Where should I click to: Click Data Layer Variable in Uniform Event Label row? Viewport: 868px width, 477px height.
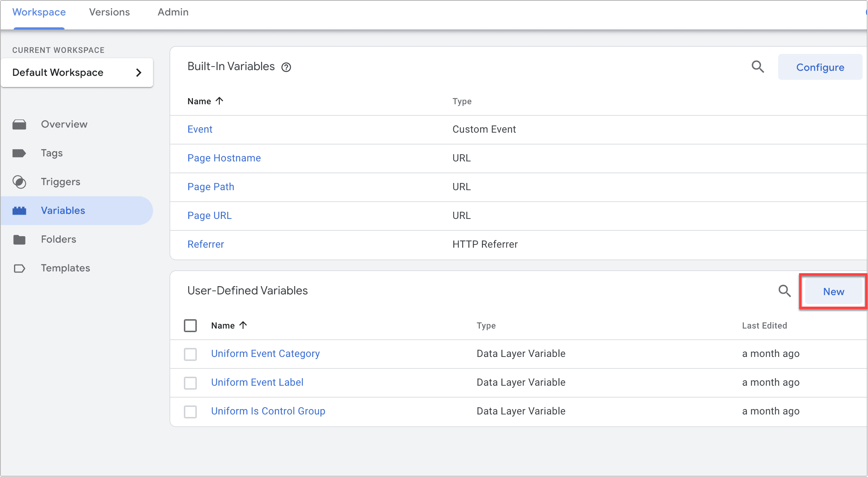click(521, 382)
